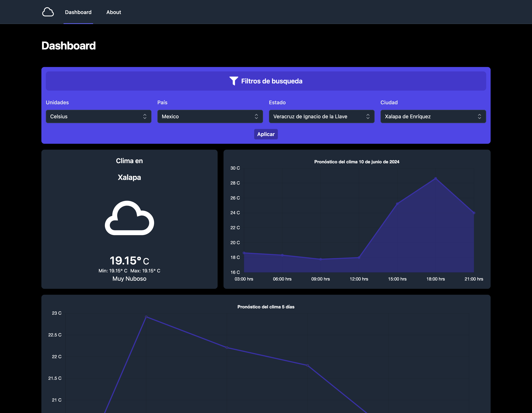Click the 19.15° C temperature reading

tap(129, 261)
